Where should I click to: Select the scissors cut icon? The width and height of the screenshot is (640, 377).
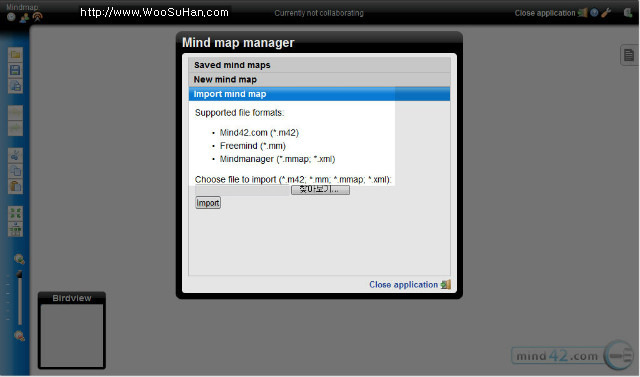[x=16, y=155]
